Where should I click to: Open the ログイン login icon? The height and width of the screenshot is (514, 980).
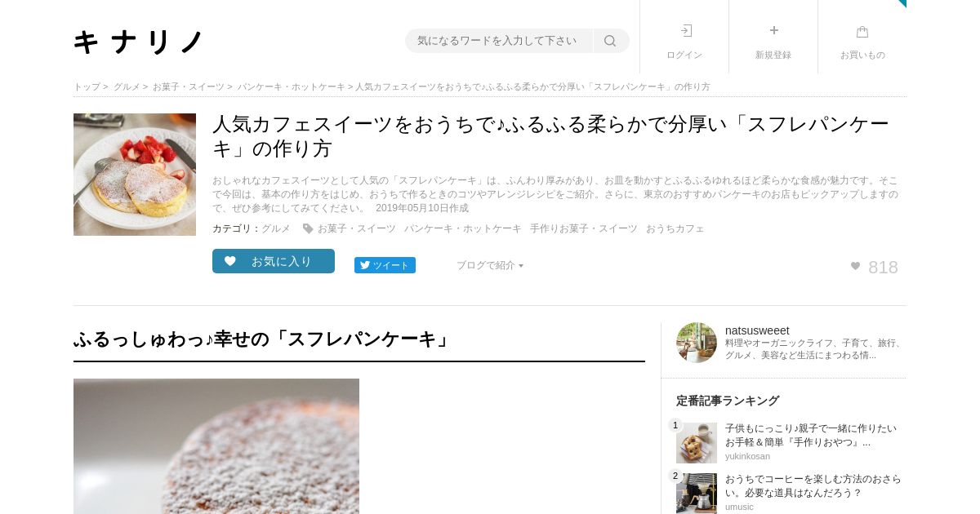tap(685, 31)
